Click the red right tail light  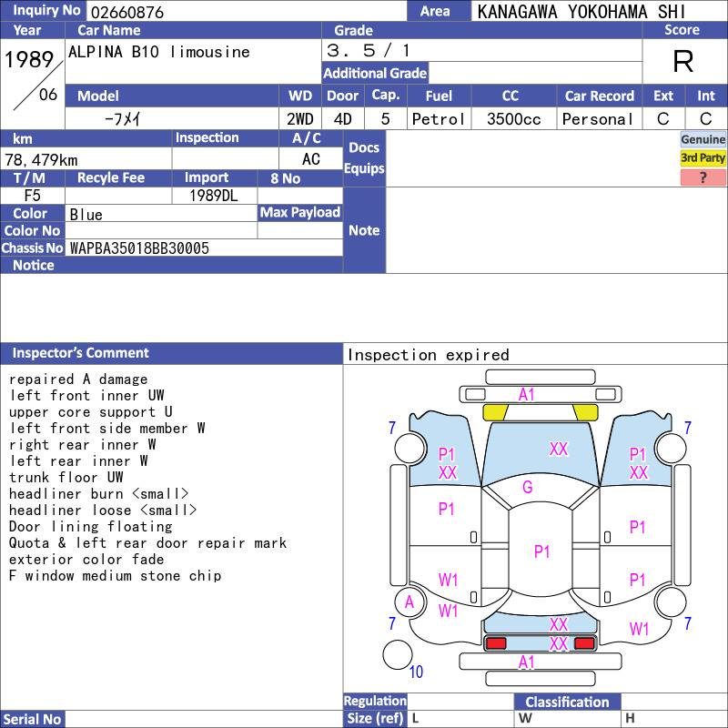[584, 643]
